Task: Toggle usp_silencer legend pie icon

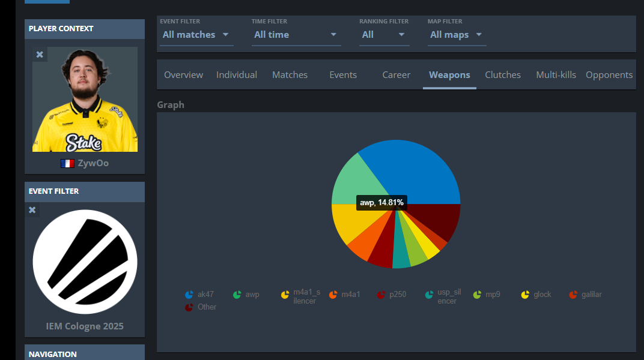Action: point(429,295)
